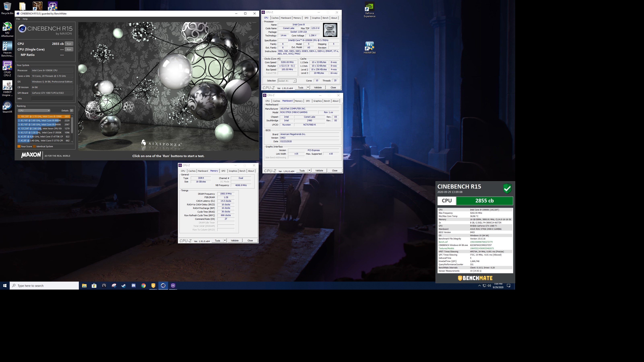Click the volume icon in system tray
The image size is (644, 362).
tap(489, 286)
